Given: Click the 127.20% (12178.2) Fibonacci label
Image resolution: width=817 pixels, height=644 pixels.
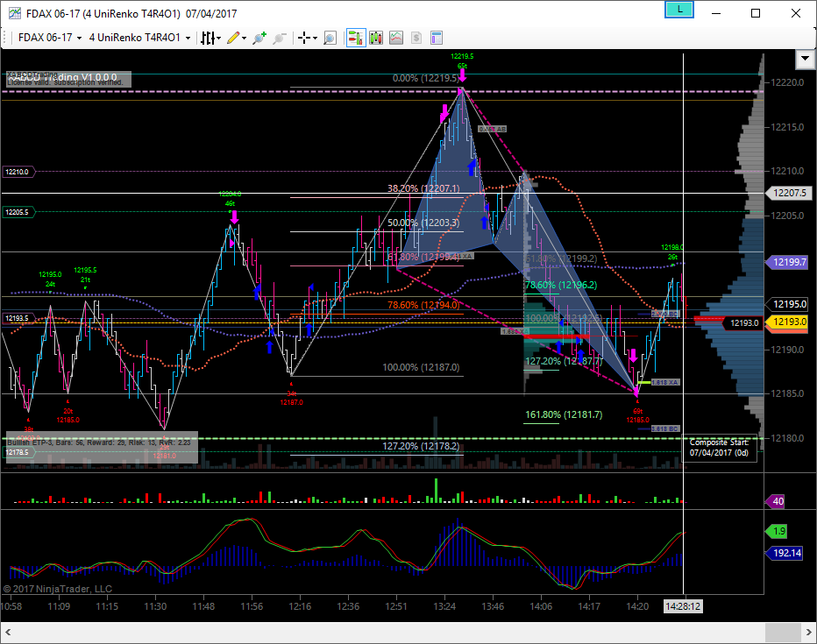Looking at the screenshot, I should tap(421, 446).
